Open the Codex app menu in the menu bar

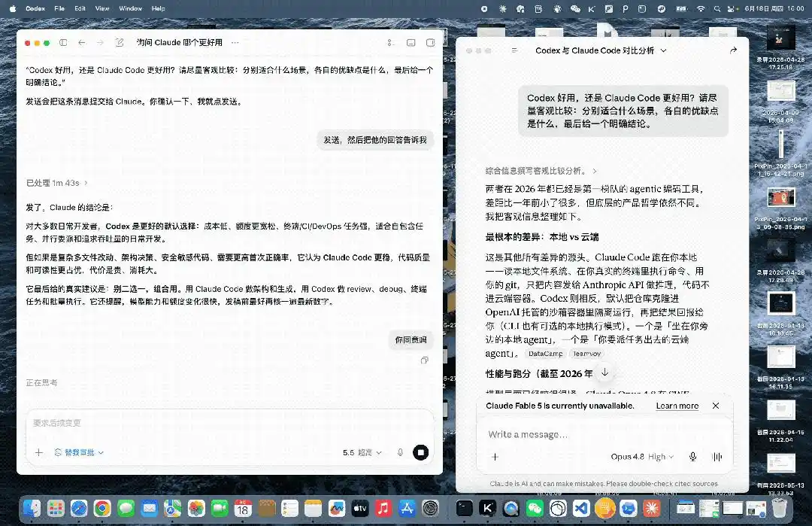point(35,8)
